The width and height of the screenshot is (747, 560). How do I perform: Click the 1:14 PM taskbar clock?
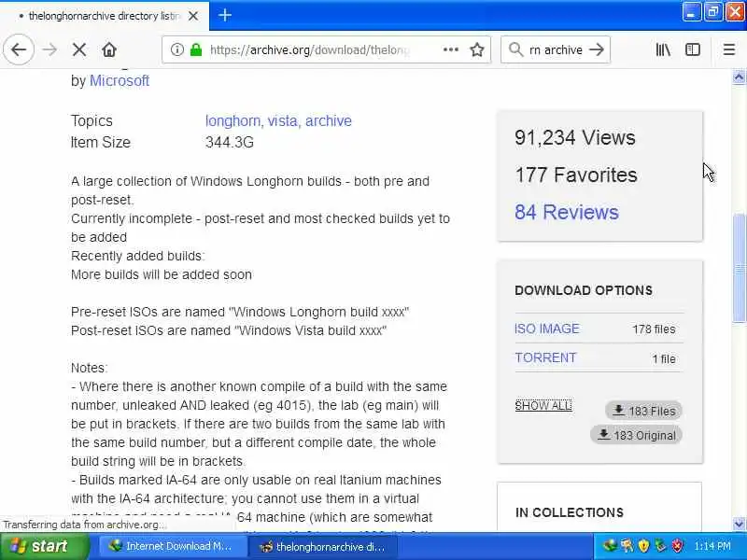712,546
